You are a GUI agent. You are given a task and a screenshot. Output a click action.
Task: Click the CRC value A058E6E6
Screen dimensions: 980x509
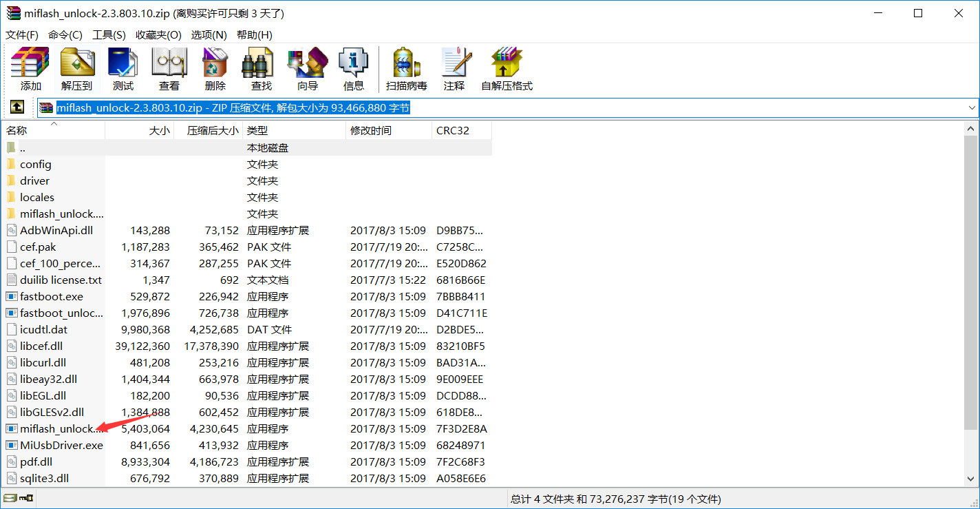460,478
